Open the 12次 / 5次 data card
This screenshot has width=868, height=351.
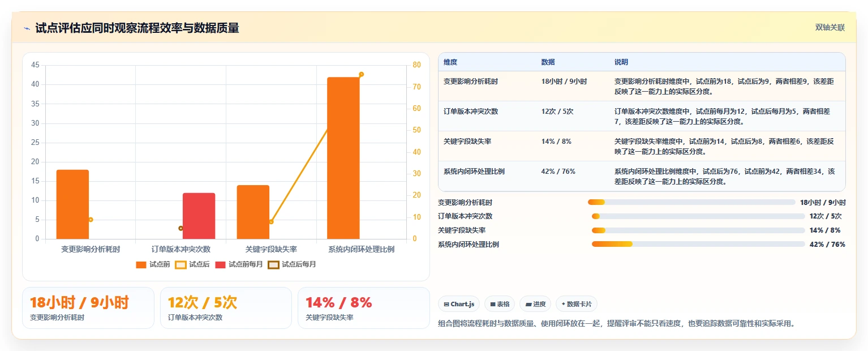click(x=226, y=308)
